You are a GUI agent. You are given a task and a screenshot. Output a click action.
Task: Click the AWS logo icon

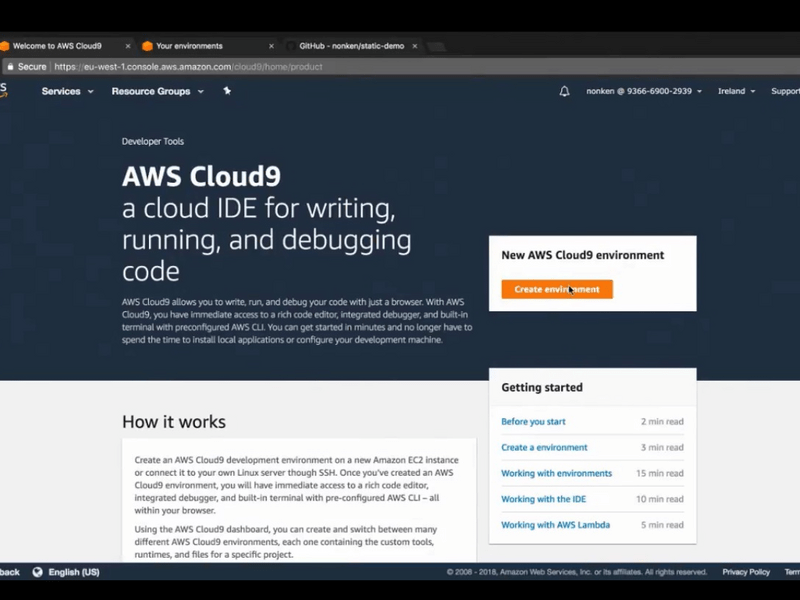(4, 90)
